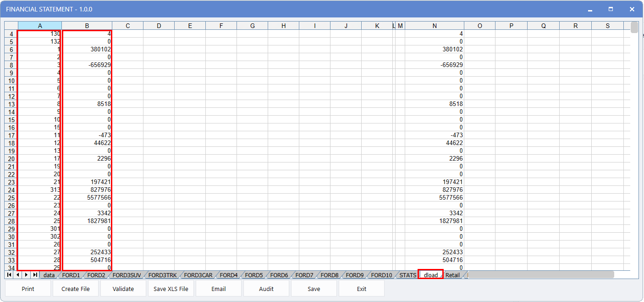This screenshot has width=644, height=302.
Task: Close the Financial Statement window
Action: [632, 9]
